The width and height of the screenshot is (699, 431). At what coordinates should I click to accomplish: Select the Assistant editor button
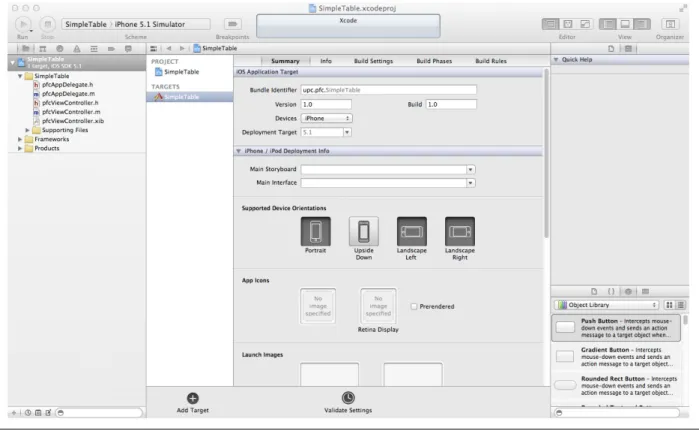pos(568,24)
